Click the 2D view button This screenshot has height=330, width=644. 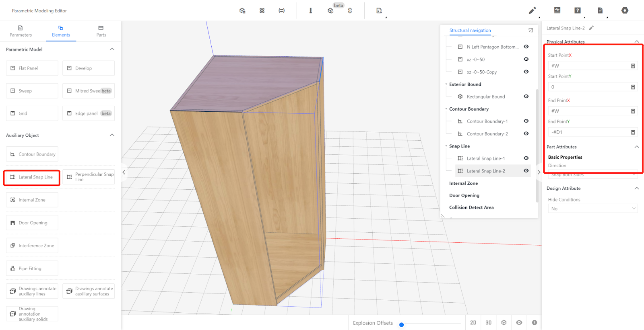(473, 323)
